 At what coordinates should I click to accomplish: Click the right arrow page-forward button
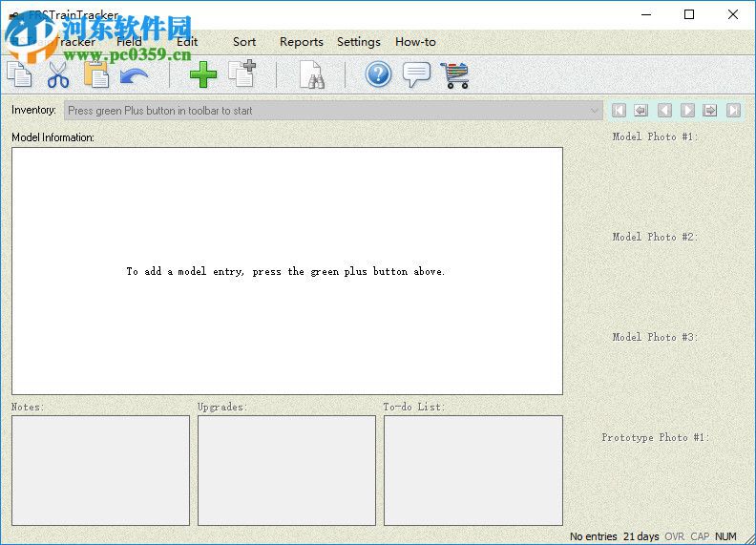click(710, 111)
